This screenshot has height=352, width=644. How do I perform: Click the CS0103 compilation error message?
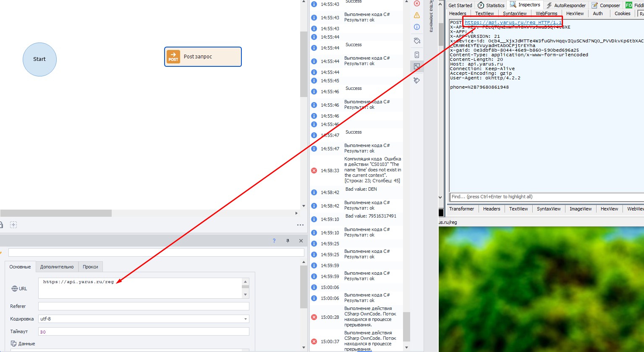click(373, 170)
